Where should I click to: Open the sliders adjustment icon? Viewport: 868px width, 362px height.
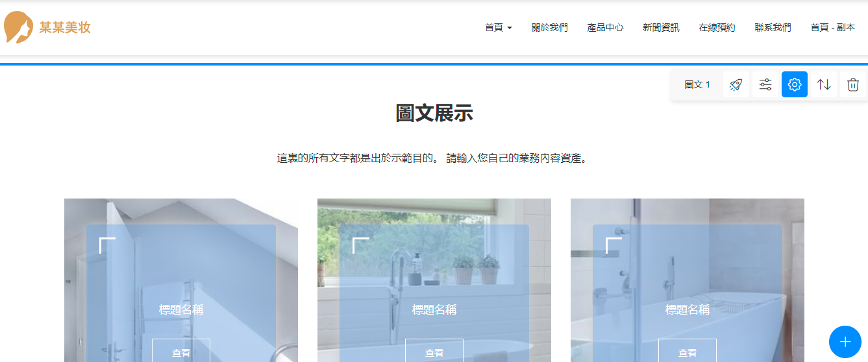765,84
